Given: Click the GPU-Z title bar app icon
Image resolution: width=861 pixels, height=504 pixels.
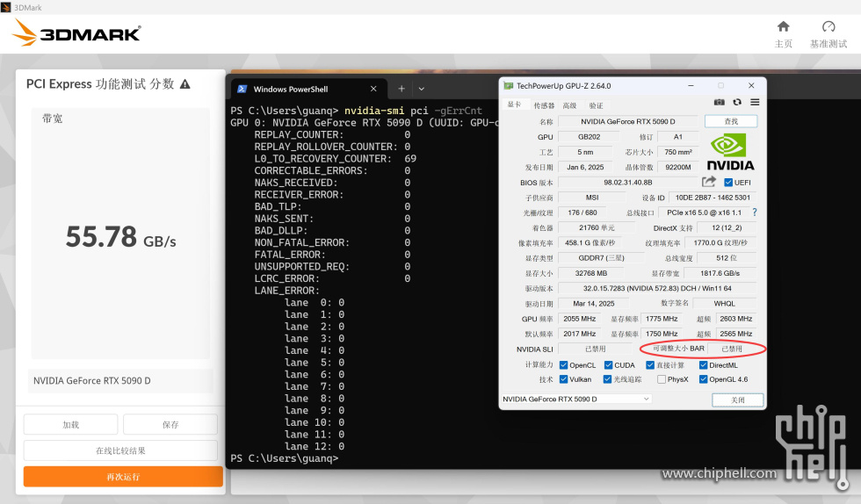Looking at the screenshot, I should [509, 86].
